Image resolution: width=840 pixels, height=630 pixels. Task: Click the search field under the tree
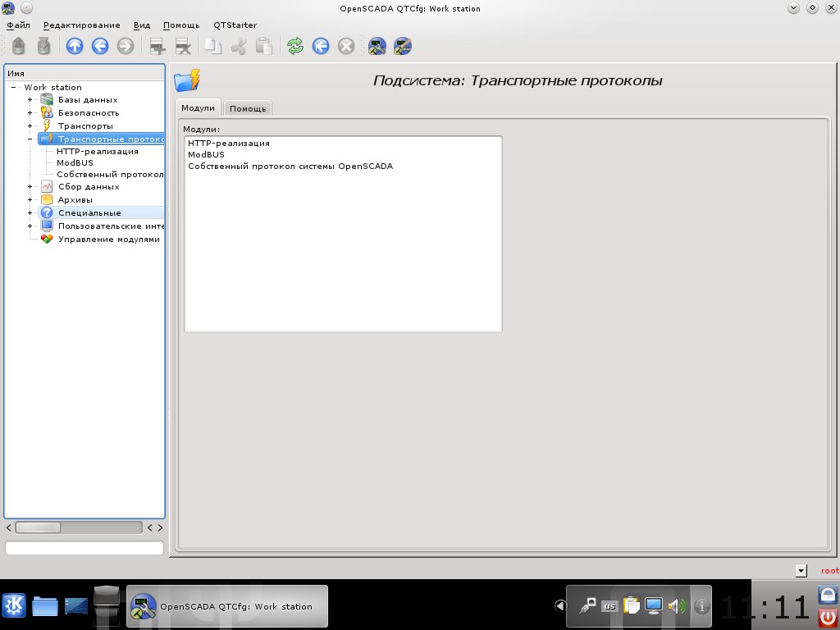coord(84,547)
